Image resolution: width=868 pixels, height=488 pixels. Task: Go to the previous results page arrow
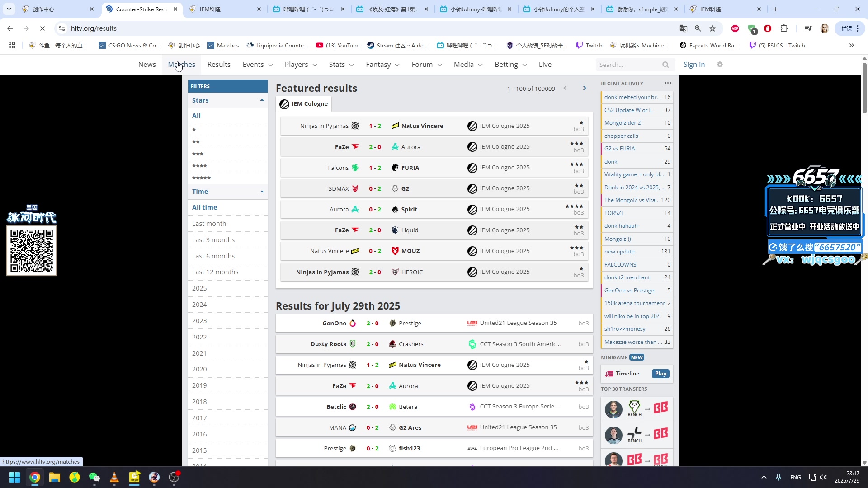565,88
